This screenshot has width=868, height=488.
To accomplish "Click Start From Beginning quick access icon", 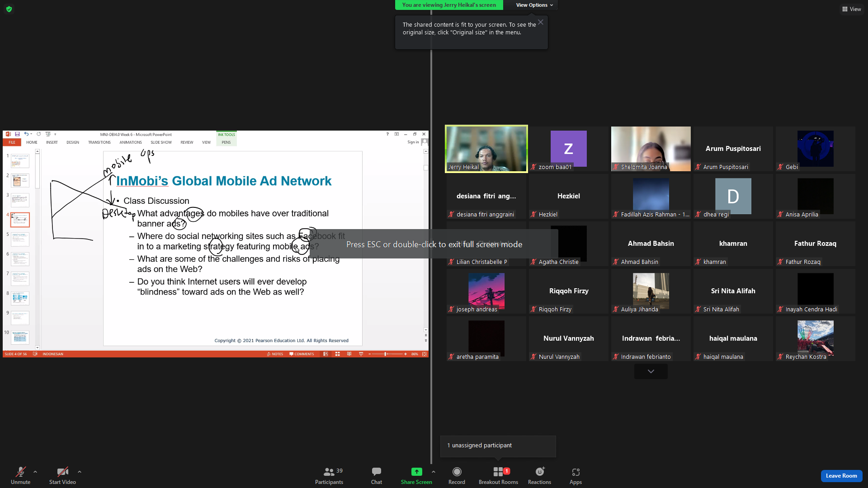I will pos(48,134).
